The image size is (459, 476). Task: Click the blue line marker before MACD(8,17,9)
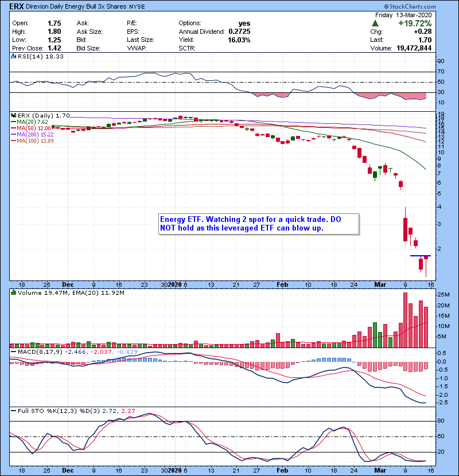click(x=13, y=352)
